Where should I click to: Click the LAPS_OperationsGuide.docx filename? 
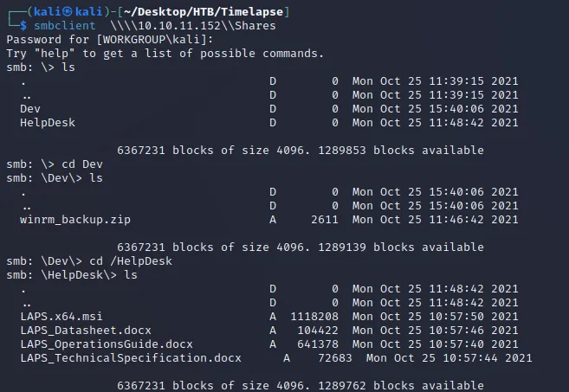tap(107, 344)
